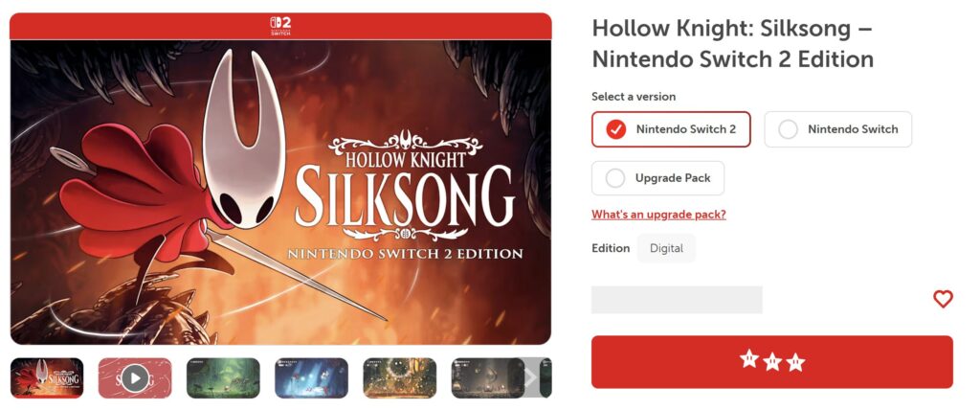This screenshot has width=980, height=410.
Task: Open the golden chamber screenshot thumbnail
Action: pyautogui.click(x=399, y=378)
